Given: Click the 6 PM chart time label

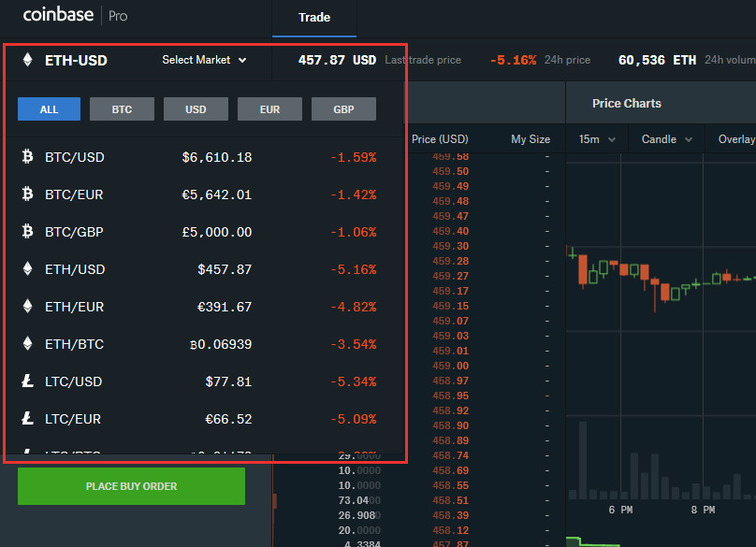Looking at the screenshot, I should [x=620, y=510].
